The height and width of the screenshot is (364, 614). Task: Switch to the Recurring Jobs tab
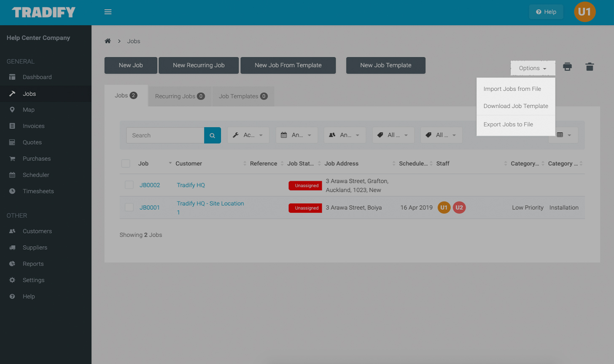[x=179, y=96]
